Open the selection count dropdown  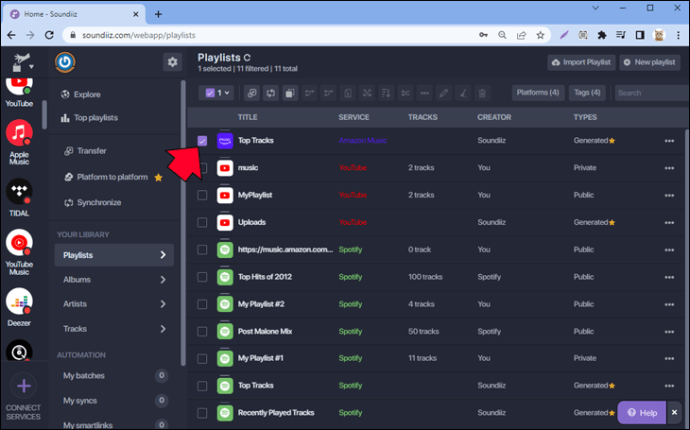[x=227, y=93]
